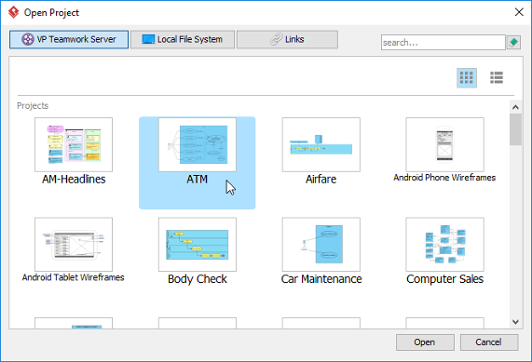The height and width of the screenshot is (362, 532).
Task: Select the Computer Sales project thumbnail
Action: pos(445,244)
